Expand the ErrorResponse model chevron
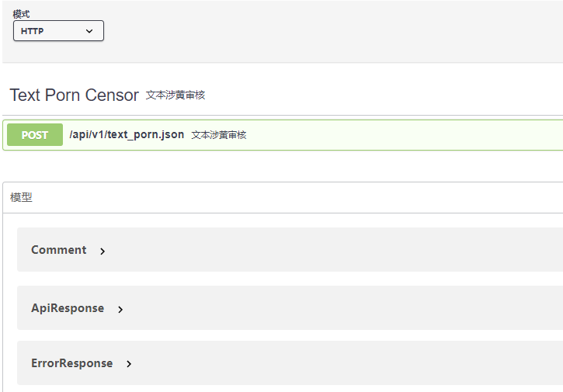Viewport: 563px width, 392px height. [x=129, y=364]
